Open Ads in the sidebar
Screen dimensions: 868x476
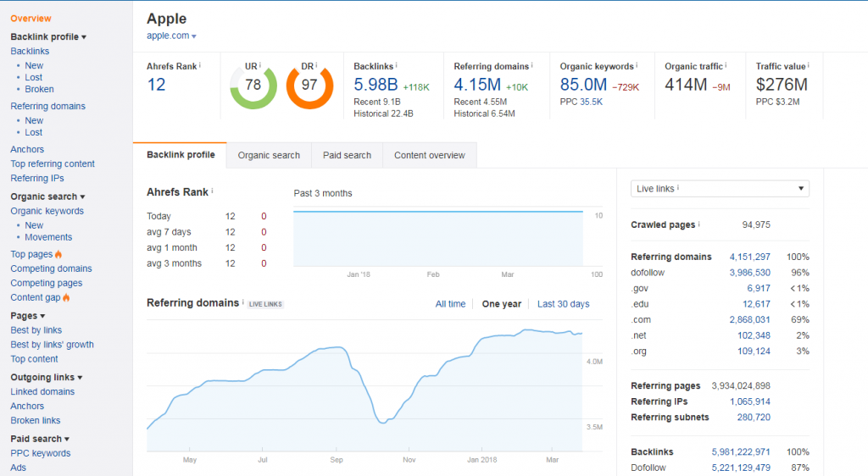[19, 468]
